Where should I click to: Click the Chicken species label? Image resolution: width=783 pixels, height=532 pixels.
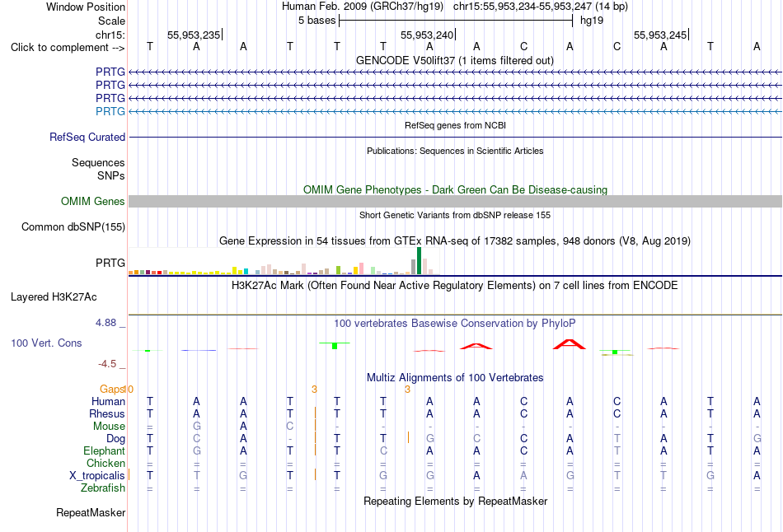point(105,463)
